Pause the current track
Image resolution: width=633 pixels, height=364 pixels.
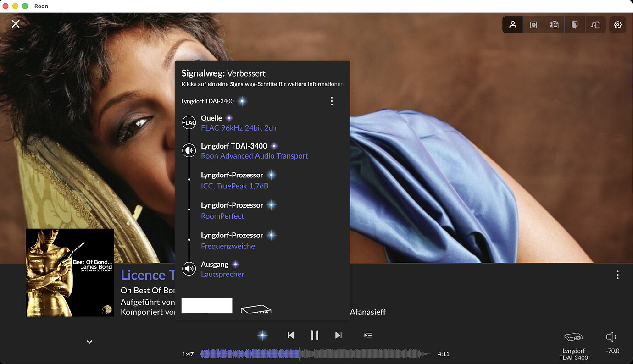[x=314, y=335]
